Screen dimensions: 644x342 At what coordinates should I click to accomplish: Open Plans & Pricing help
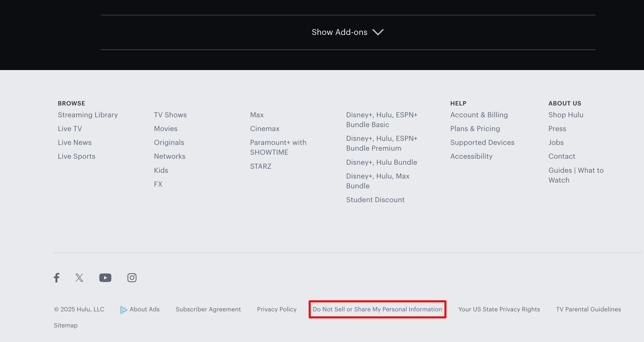[x=475, y=129]
